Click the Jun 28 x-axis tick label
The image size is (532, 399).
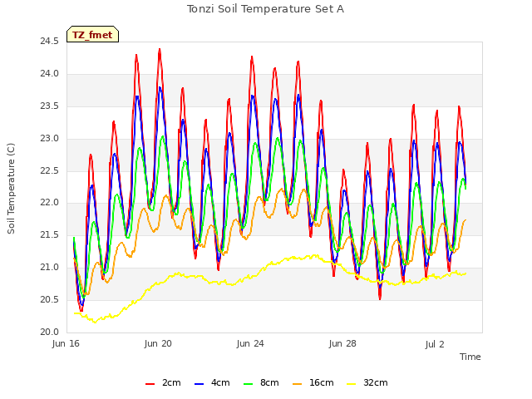pyautogui.click(x=342, y=343)
